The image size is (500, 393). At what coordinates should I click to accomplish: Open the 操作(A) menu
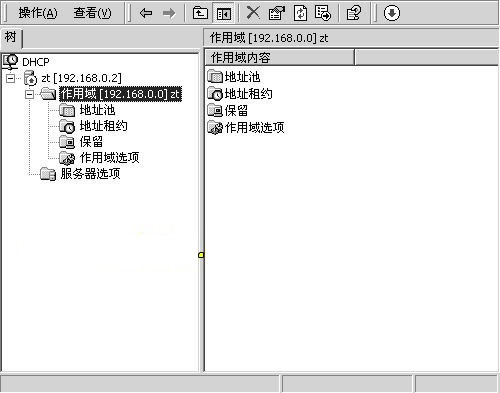point(38,13)
